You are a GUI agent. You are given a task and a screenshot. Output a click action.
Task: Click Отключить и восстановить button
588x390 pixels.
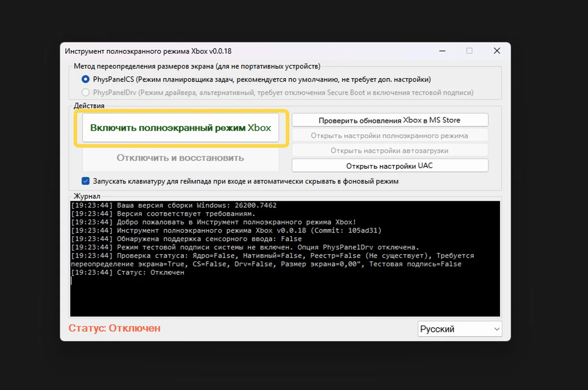pyautogui.click(x=181, y=158)
